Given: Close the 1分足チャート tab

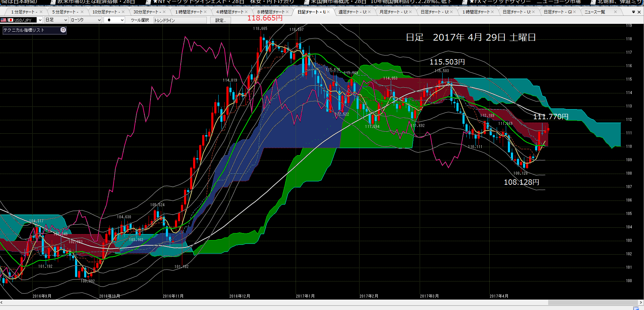Looking at the screenshot, I should 41,12.
